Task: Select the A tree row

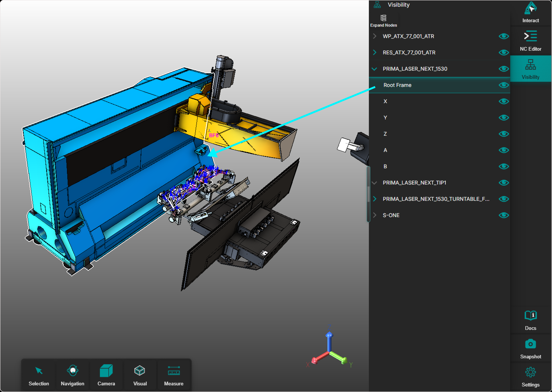Action: [x=439, y=150]
